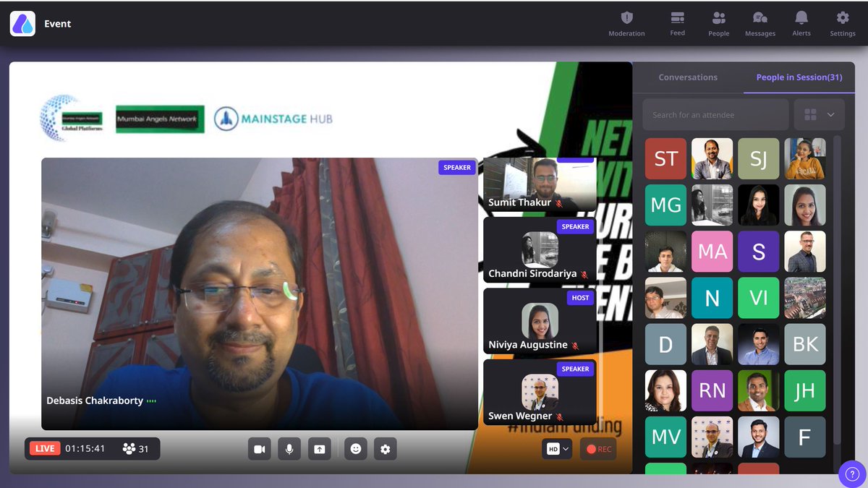Switch to People in Session(31) tab
This screenshot has height=488, width=868.
[799, 77]
